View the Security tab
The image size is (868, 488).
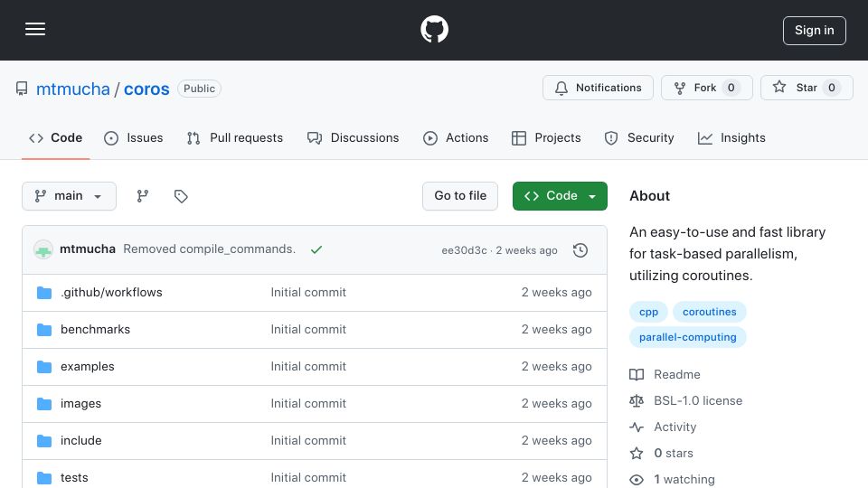(x=639, y=137)
